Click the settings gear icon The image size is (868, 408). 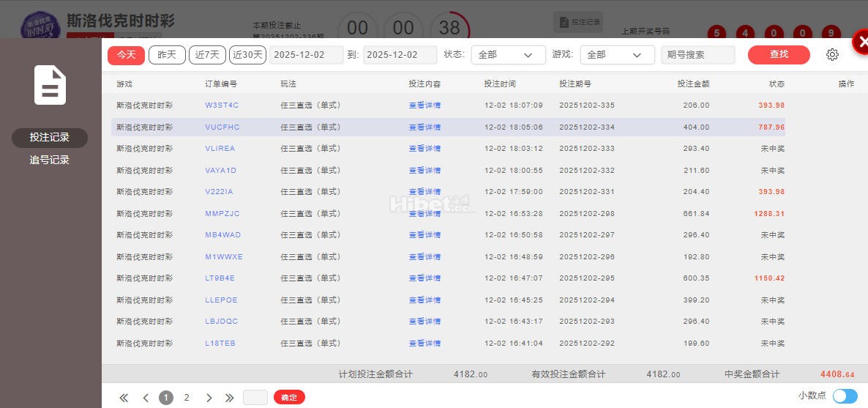pos(832,55)
